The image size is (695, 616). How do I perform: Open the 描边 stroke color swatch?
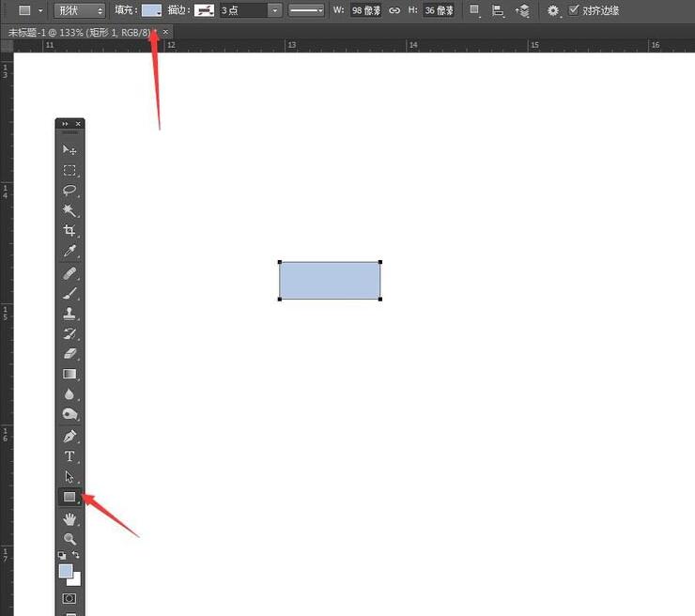(x=204, y=10)
